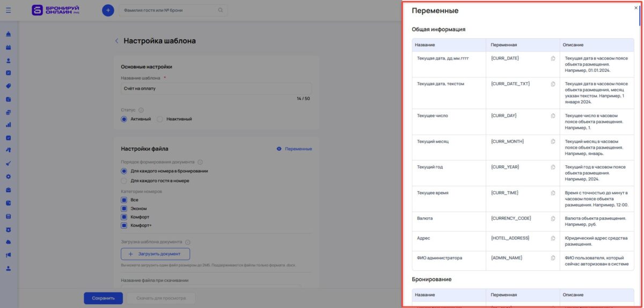The image size is (644, 308).
Task: Select the Неактивный status radio
Action: 160,119
